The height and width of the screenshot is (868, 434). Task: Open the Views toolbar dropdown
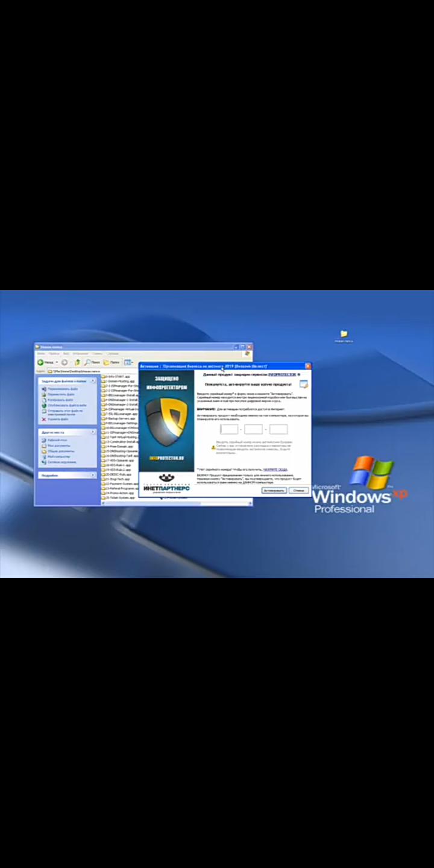(x=128, y=362)
